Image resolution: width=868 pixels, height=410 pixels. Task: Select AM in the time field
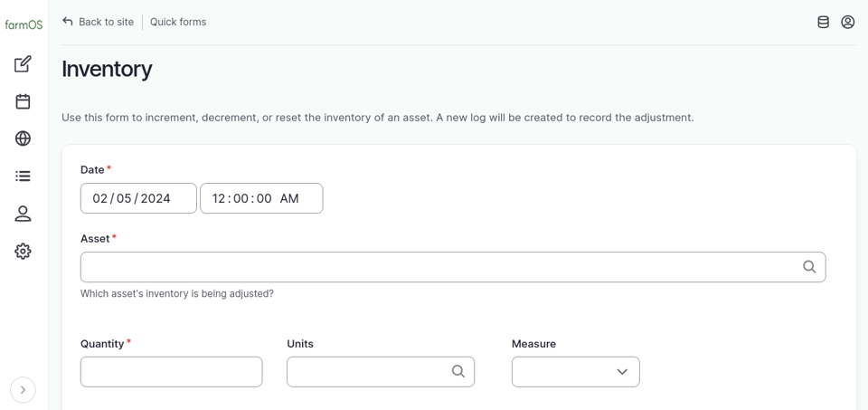(289, 198)
